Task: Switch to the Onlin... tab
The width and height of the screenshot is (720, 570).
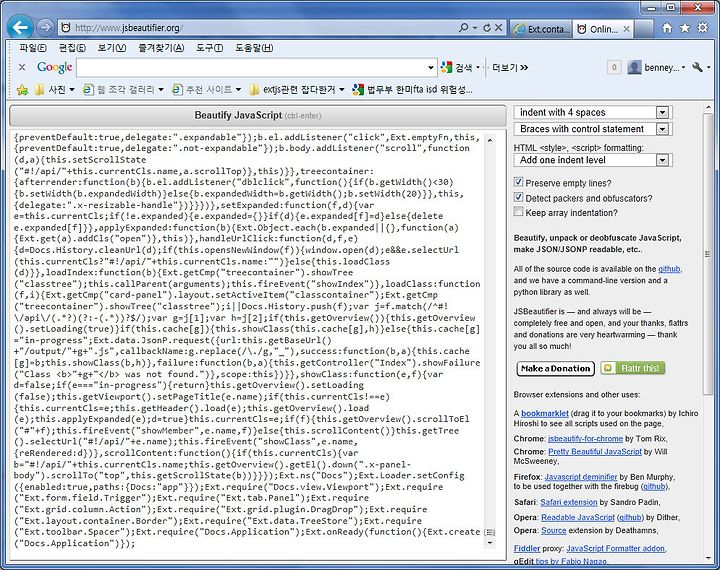Action: click(598, 28)
